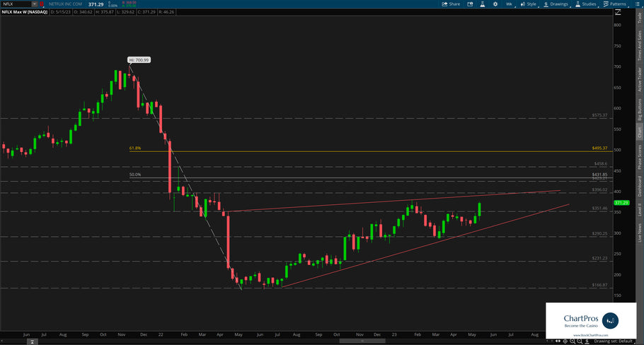Open the Patterns menu
The height and width of the screenshot is (345, 644).
point(615,4)
